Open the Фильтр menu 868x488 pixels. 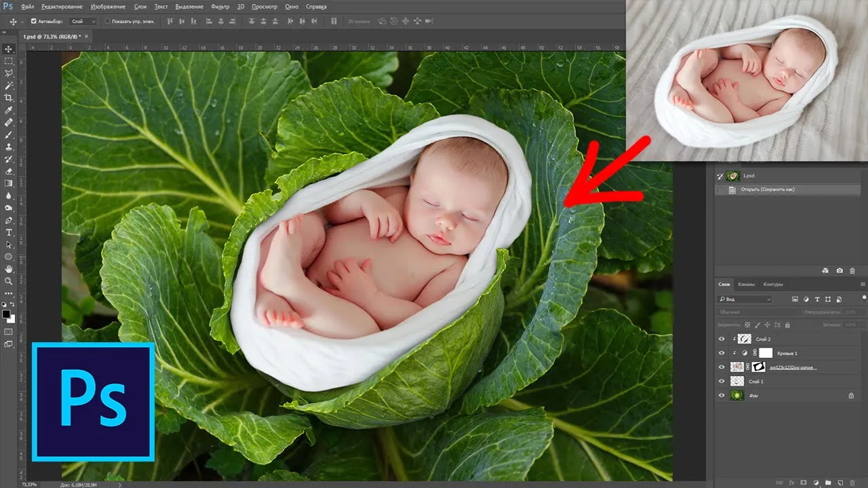tap(220, 6)
